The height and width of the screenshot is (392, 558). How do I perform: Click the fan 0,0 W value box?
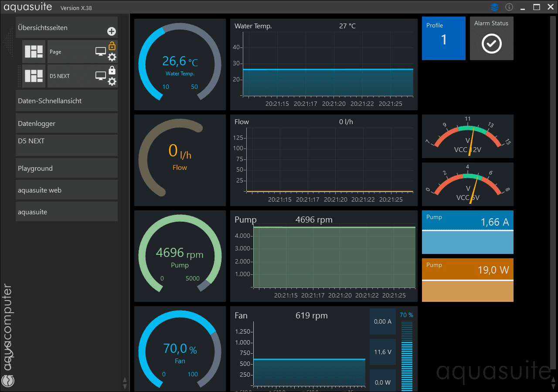click(x=383, y=381)
